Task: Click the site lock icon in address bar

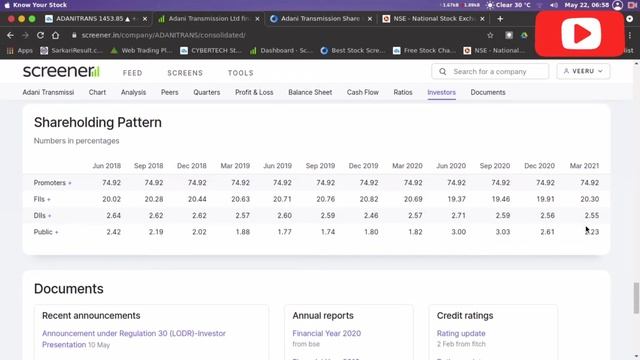Action: click(x=74, y=36)
